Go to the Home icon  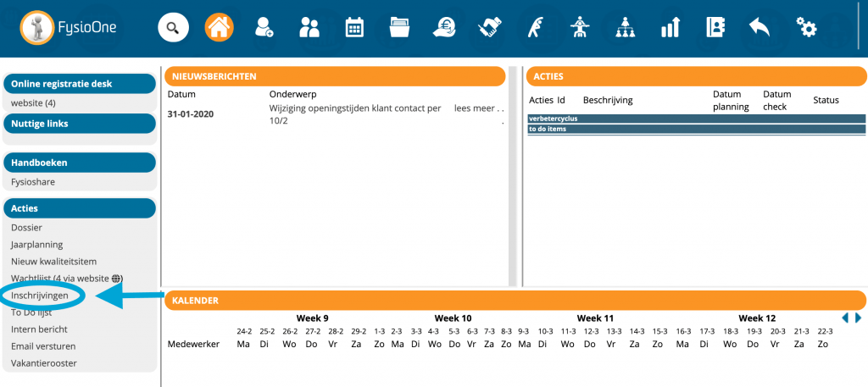pyautogui.click(x=219, y=28)
